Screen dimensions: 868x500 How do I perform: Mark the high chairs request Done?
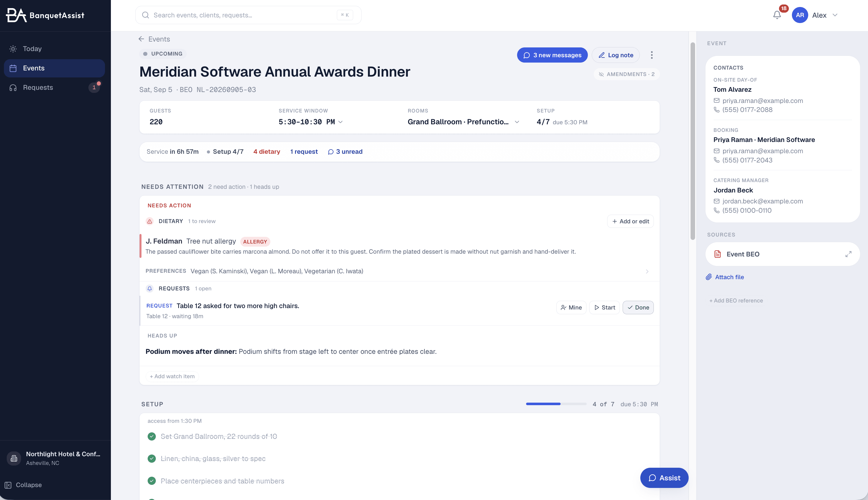pos(638,307)
